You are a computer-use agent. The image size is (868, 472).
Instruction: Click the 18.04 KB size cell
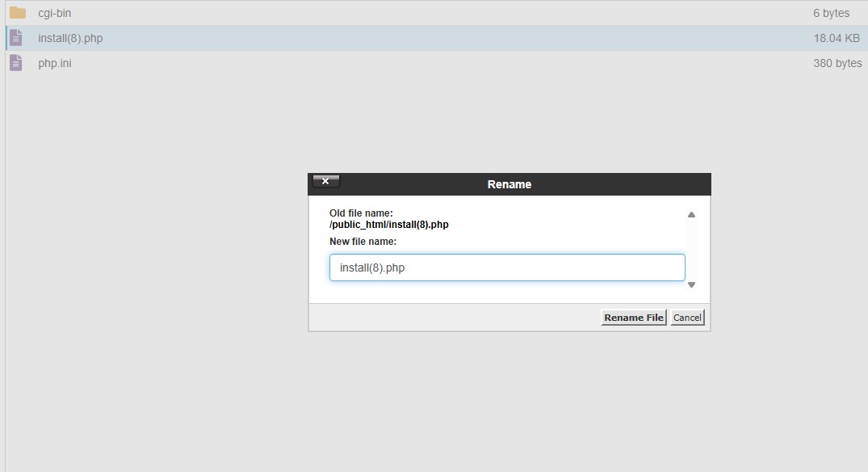[837, 38]
